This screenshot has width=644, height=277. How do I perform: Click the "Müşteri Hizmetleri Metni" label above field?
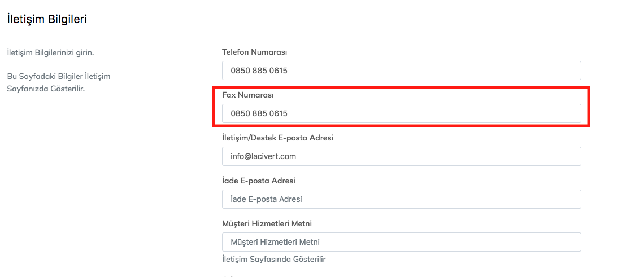[267, 223]
